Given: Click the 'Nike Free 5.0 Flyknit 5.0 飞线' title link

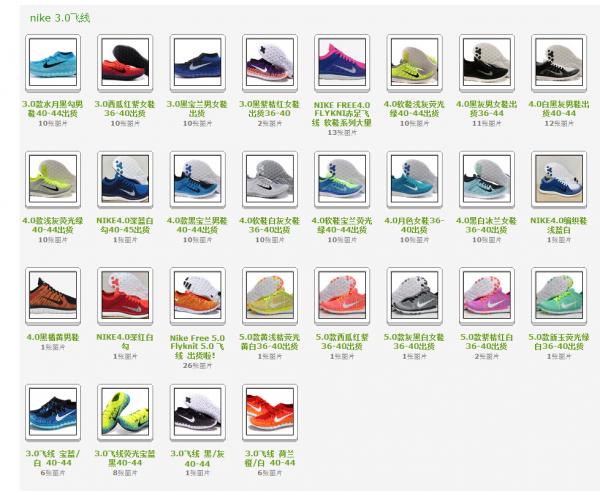Looking at the screenshot, I should point(197,346).
